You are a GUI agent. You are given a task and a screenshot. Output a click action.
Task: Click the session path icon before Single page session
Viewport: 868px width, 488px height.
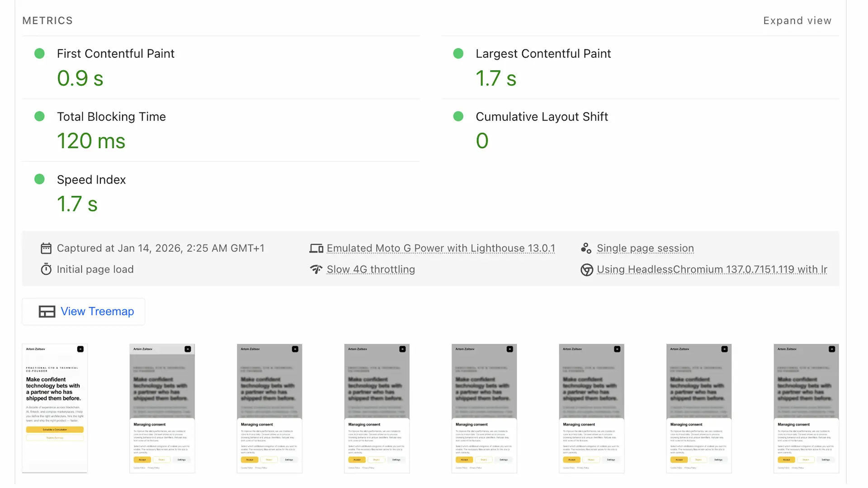point(586,248)
